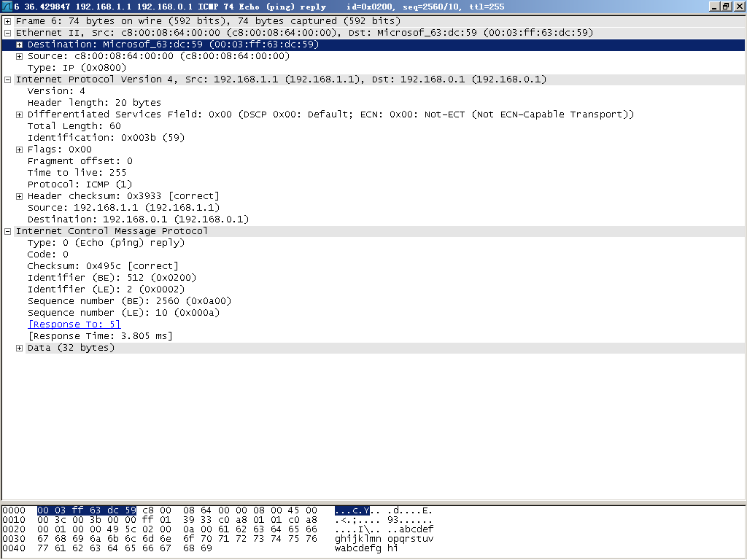747x560 pixels.
Task: Click the hex row beside offset 0030
Action: pyautogui.click(x=177, y=539)
